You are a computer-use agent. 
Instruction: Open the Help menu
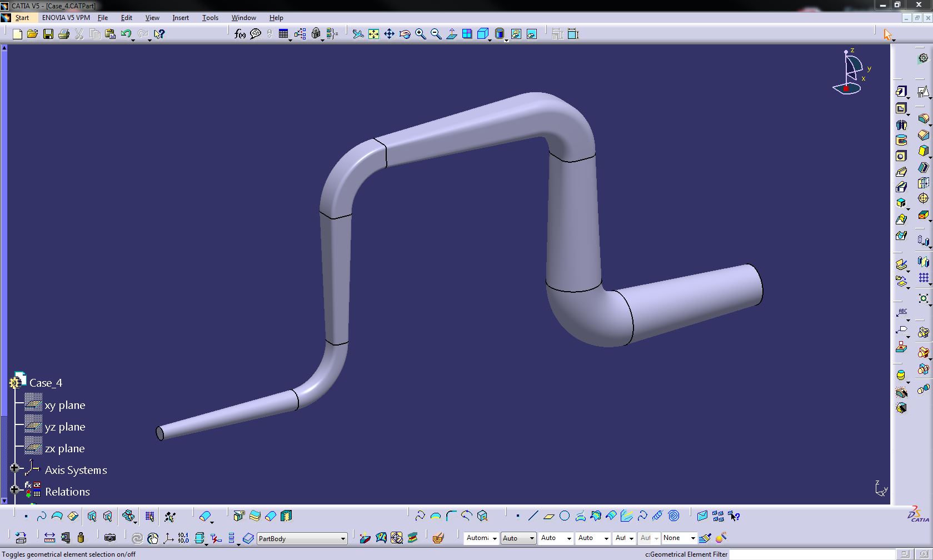pyautogui.click(x=276, y=18)
